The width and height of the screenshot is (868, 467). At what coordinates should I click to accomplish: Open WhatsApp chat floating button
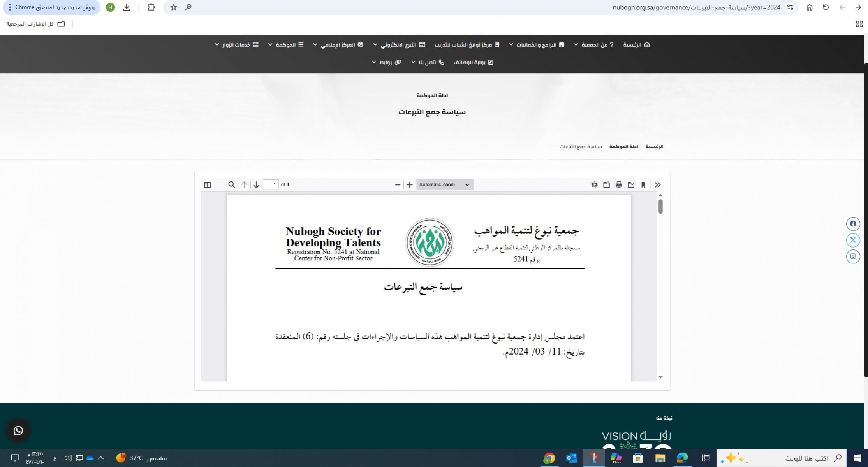[18, 430]
